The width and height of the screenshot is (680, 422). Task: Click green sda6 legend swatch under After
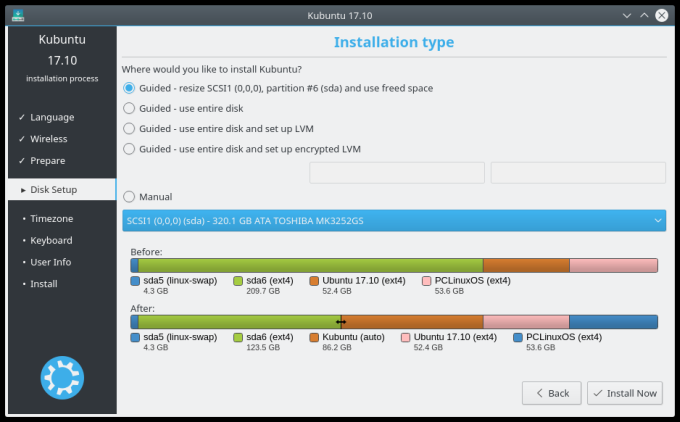pyautogui.click(x=238, y=338)
